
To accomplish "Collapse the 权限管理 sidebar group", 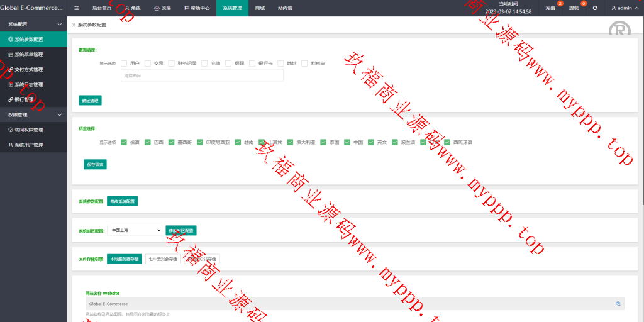I will (60, 114).
